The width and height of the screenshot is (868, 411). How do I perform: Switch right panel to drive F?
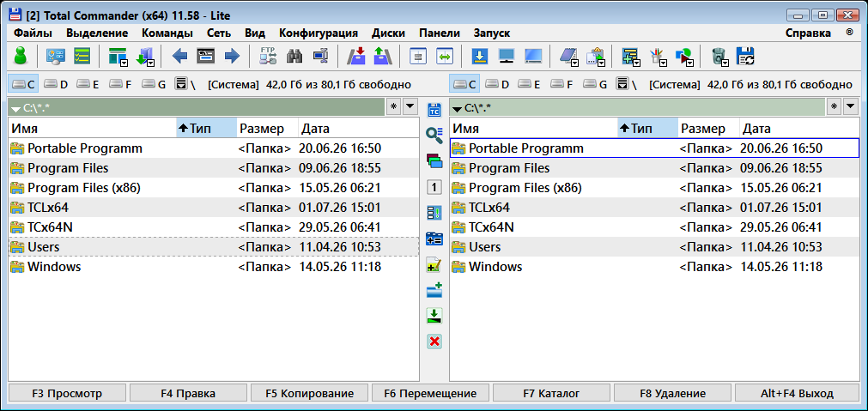[561, 85]
